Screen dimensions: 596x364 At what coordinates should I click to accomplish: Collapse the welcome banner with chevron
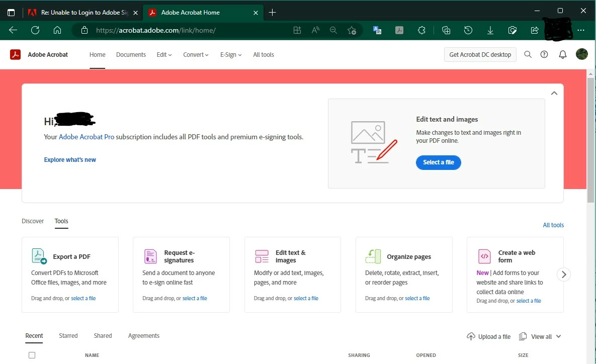click(x=554, y=93)
